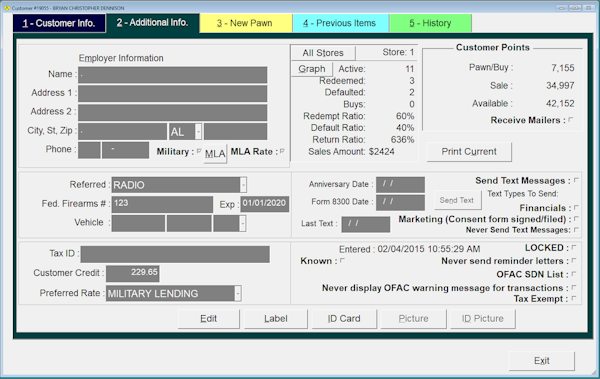Click the Picture button
Viewport: 600px width, 379px height.
[413, 319]
